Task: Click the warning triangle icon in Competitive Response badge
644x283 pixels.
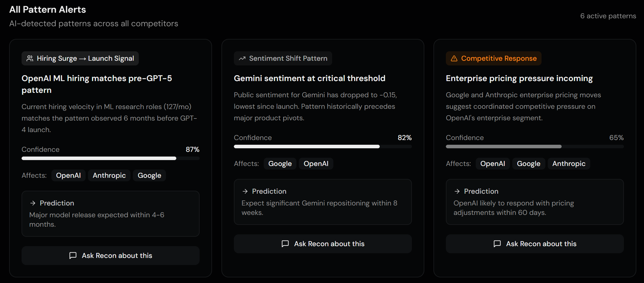Action: coord(454,58)
